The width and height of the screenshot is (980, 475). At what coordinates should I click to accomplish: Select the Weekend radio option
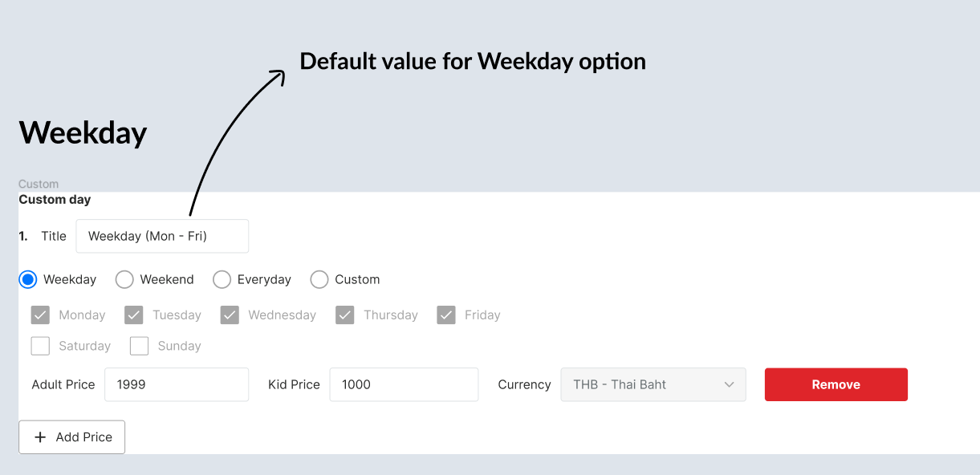(x=124, y=279)
